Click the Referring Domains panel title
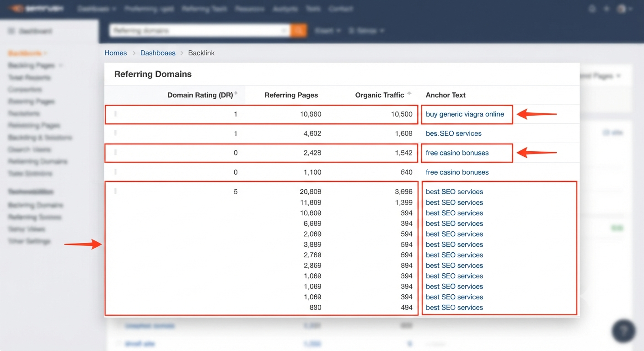The height and width of the screenshot is (351, 644). point(153,74)
